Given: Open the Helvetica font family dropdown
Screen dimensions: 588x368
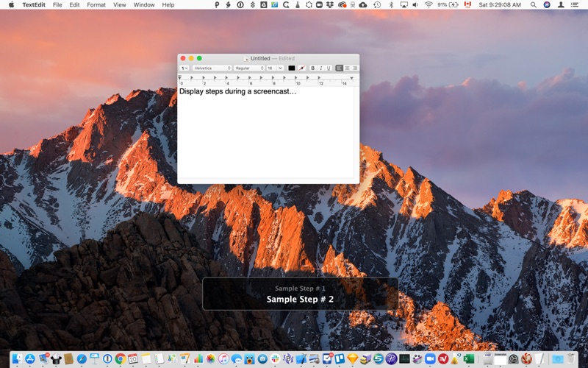Looking at the screenshot, I should click(212, 68).
